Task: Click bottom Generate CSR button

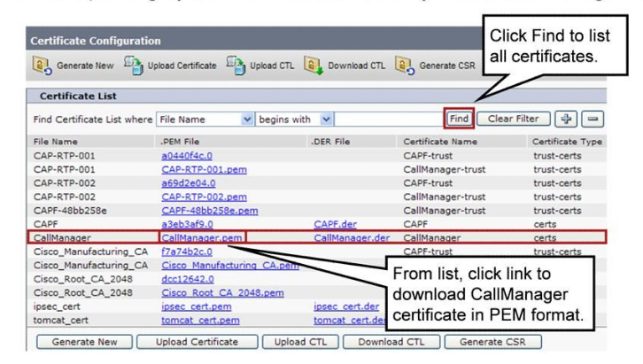Action: pos(492,342)
